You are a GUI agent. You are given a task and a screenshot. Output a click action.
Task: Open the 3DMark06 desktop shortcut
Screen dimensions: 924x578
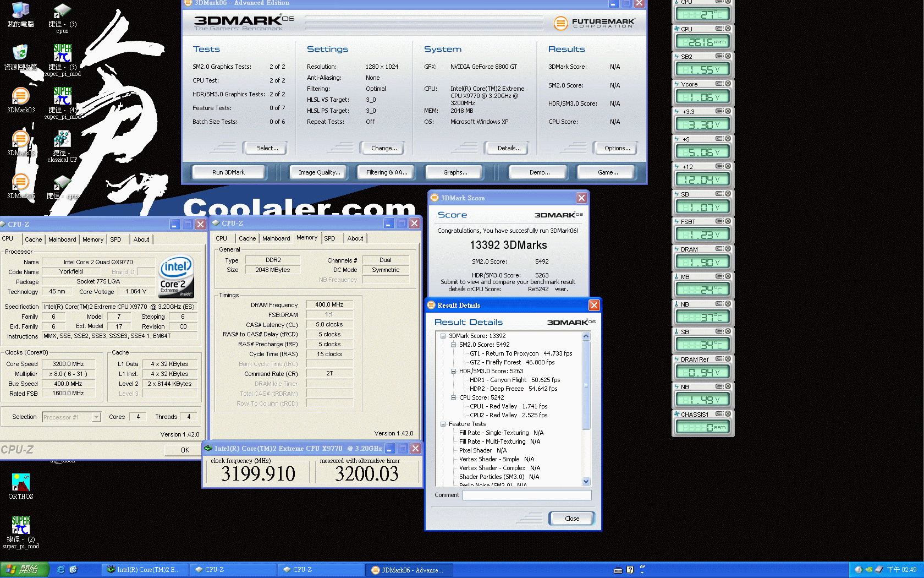coord(20,186)
